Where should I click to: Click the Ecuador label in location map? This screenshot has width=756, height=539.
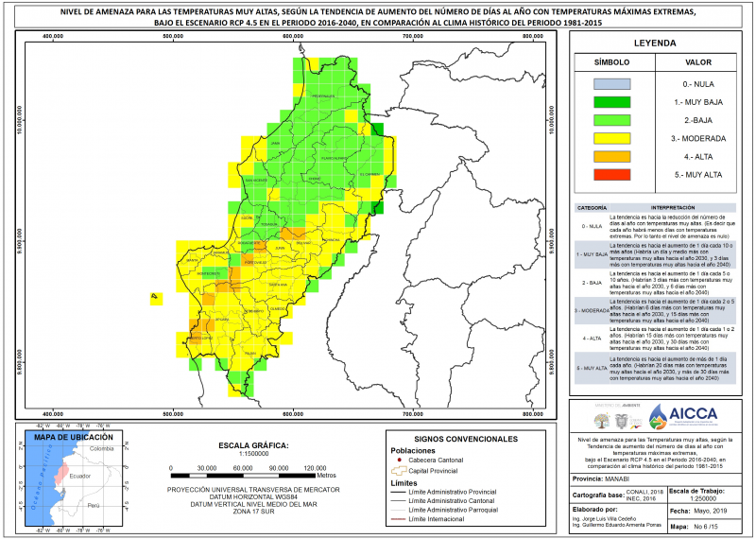tap(79, 477)
